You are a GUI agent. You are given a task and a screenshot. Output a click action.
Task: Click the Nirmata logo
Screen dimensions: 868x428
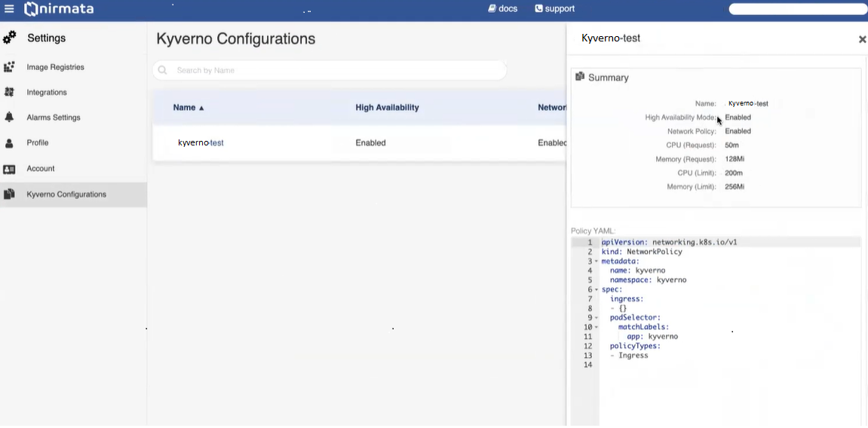pos(60,9)
